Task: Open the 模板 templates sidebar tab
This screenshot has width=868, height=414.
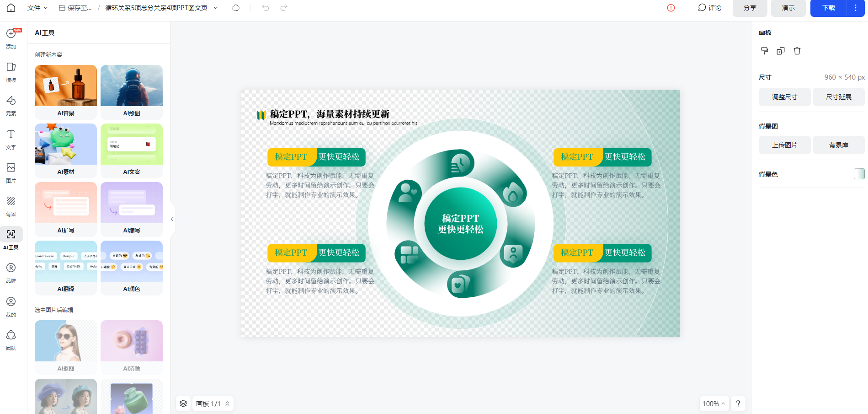Action: pos(11,72)
